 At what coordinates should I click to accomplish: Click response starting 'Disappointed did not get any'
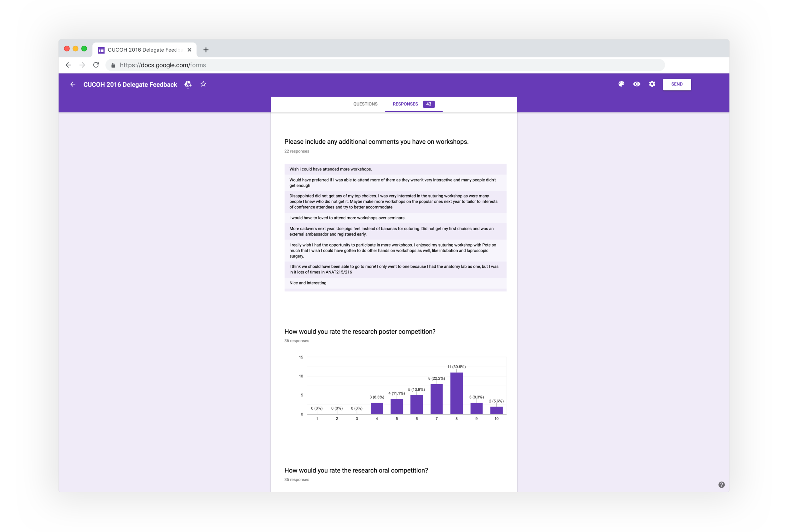(395, 202)
